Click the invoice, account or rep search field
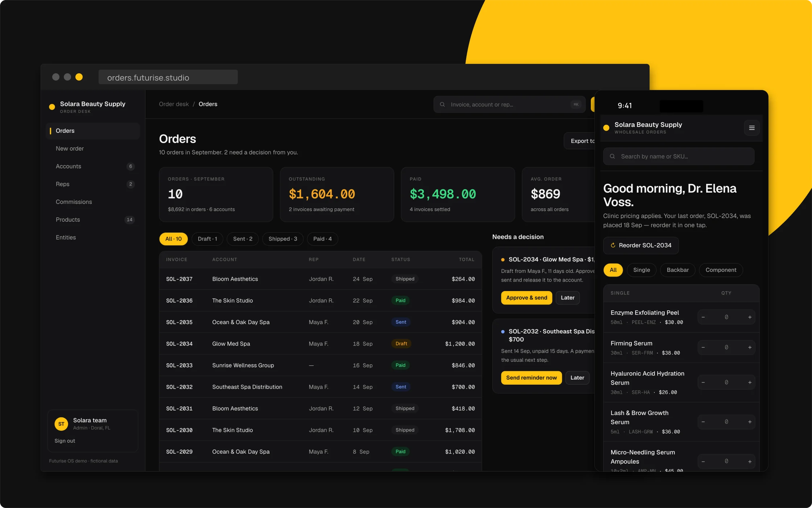This screenshot has height=508, width=812. coord(509,105)
